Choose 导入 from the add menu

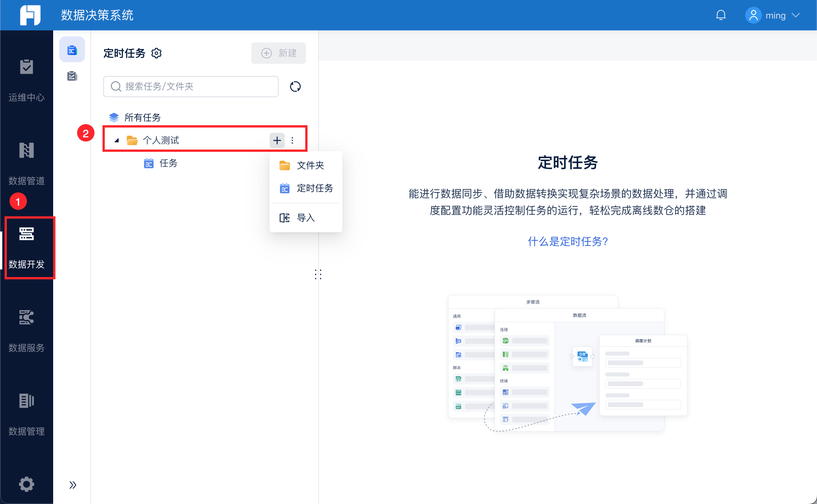306,218
